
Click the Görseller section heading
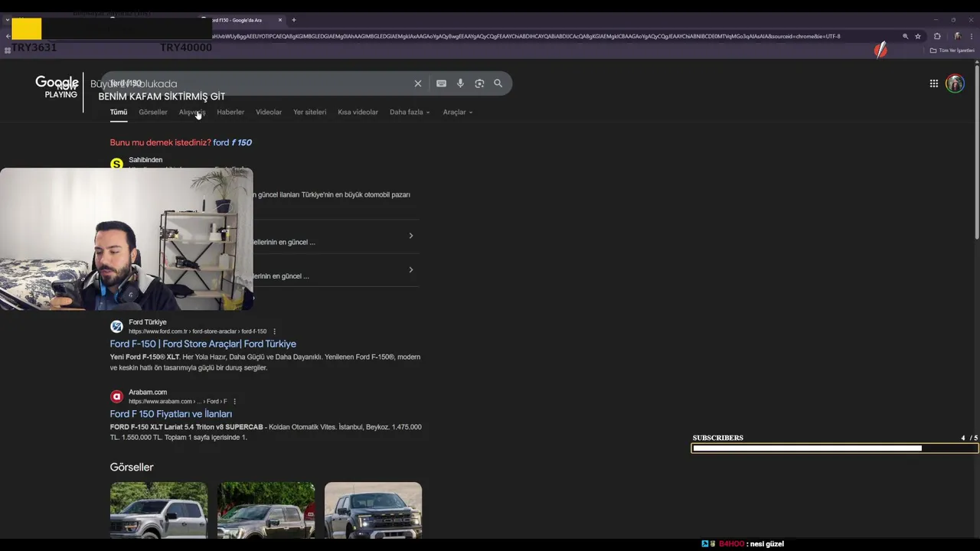click(x=132, y=467)
